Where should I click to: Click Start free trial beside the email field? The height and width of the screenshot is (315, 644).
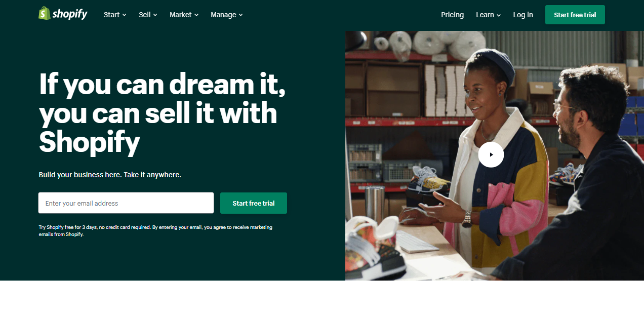pos(254,203)
